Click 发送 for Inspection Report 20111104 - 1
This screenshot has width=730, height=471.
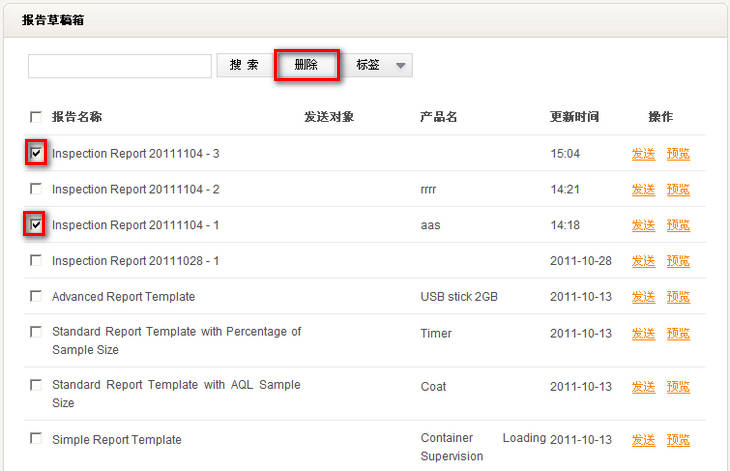pyautogui.click(x=643, y=226)
